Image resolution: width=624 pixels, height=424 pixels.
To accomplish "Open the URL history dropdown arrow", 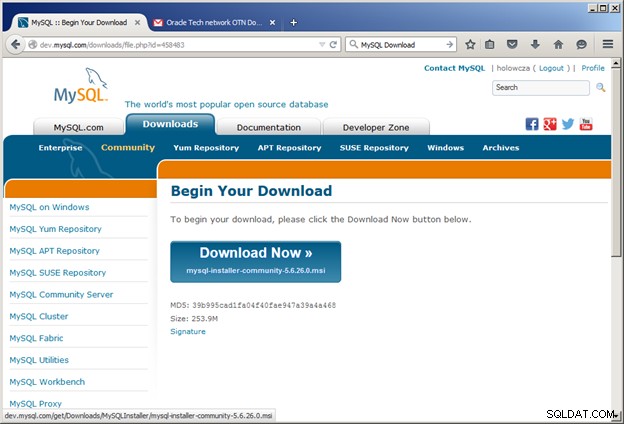I will tap(322, 45).
